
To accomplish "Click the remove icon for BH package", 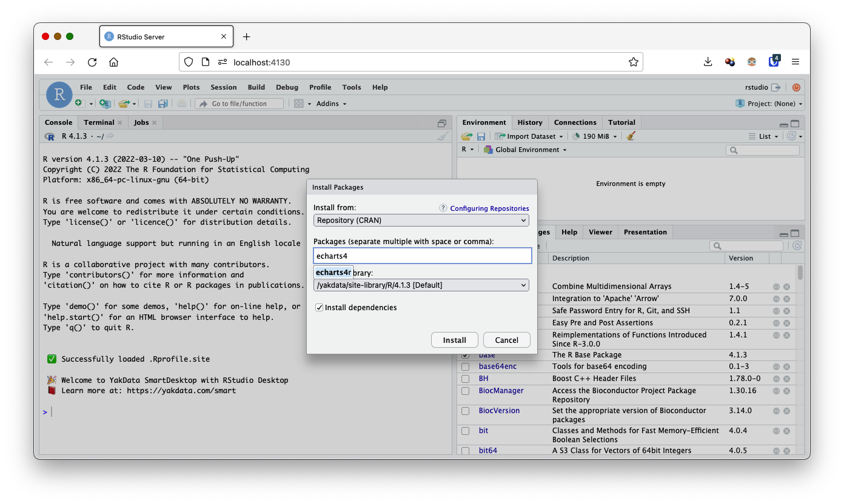I will pyautogui.click(x=786, y=379).
